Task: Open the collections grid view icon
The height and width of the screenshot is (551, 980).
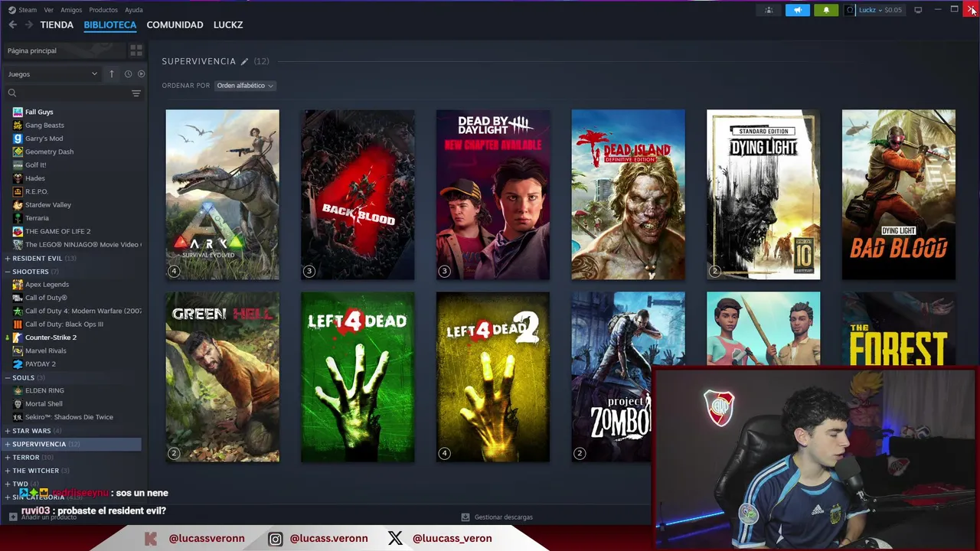Action: (x=136, y=51)
